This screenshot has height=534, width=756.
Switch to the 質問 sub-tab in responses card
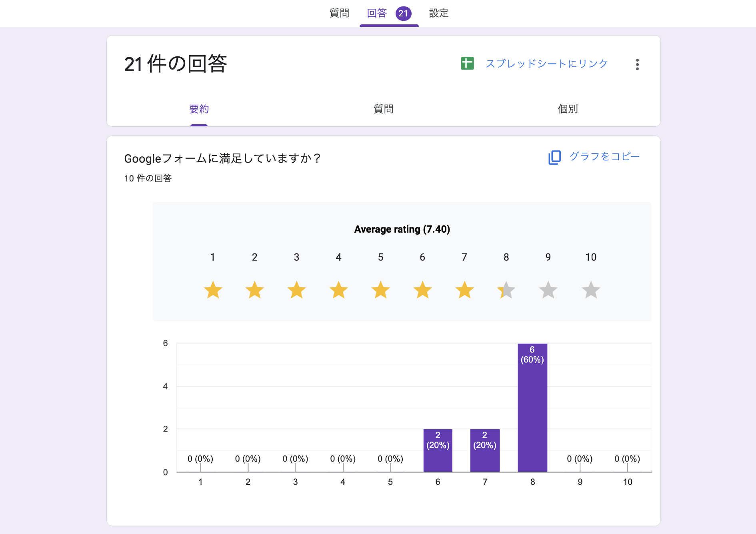coord(383,109)
